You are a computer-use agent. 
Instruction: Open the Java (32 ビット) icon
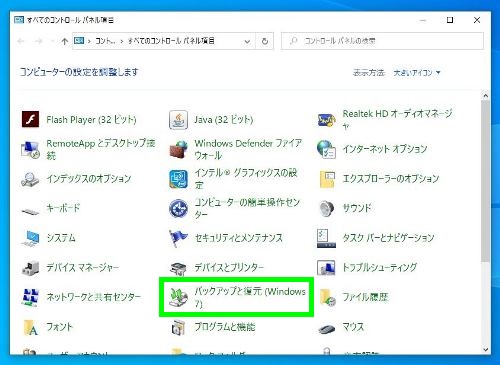178,120
